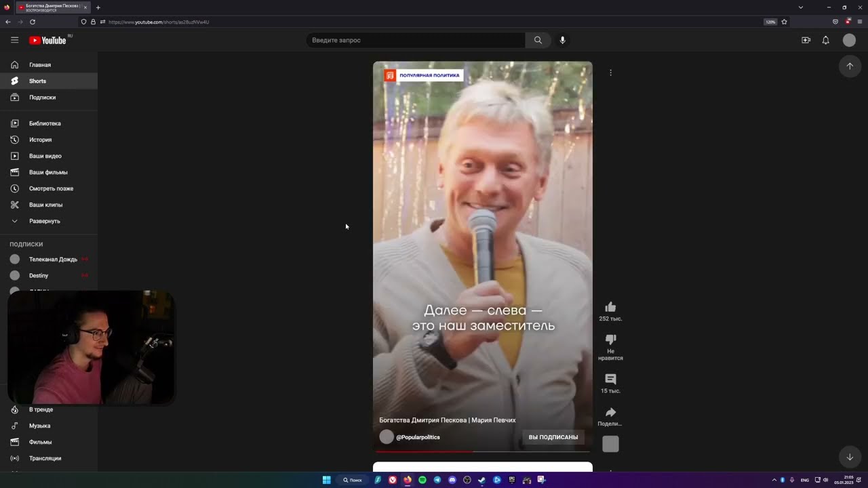Open the Firefox application menu
The image size is (868, 488).
click(x=859, y=22)
